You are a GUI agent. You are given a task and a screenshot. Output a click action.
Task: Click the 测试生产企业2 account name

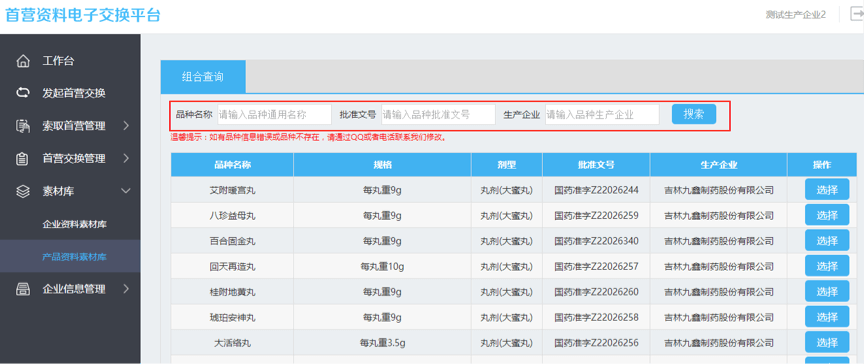click(796, 14)
